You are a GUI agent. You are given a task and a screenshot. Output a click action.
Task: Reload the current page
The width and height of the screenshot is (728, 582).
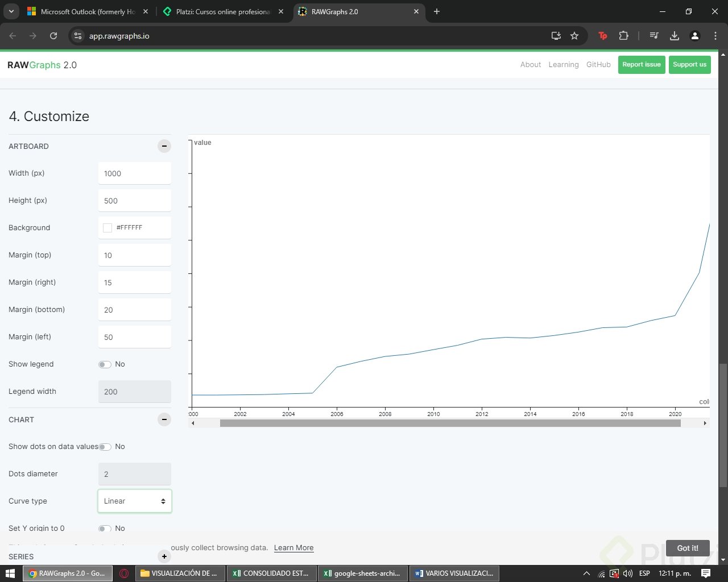coord(53,36)
